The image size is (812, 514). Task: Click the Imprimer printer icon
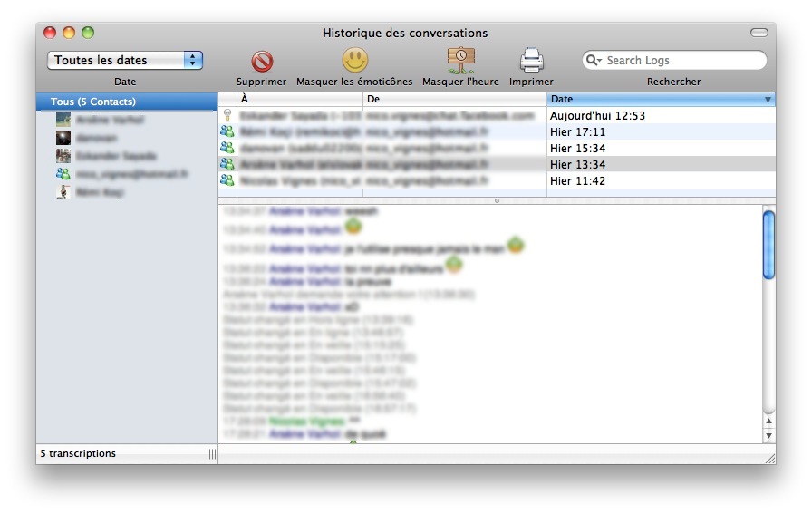point(531,61)
